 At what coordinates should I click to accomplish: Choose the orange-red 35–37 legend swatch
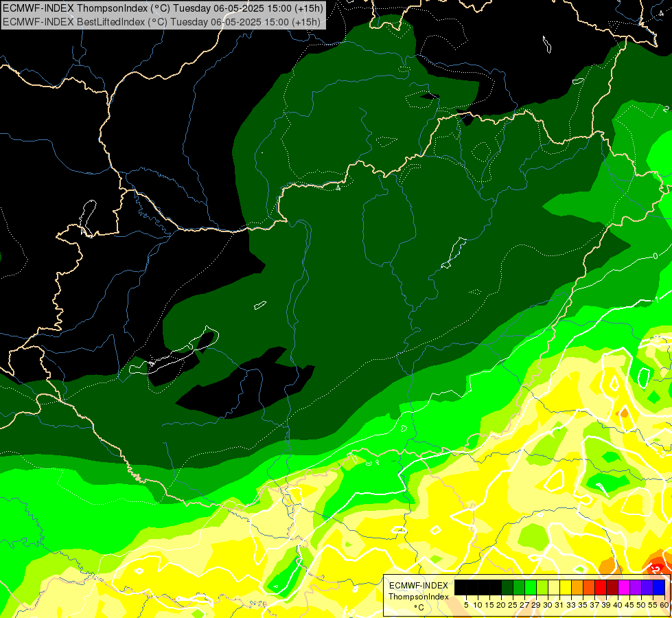pyautogui.click(x=589, y=587)
